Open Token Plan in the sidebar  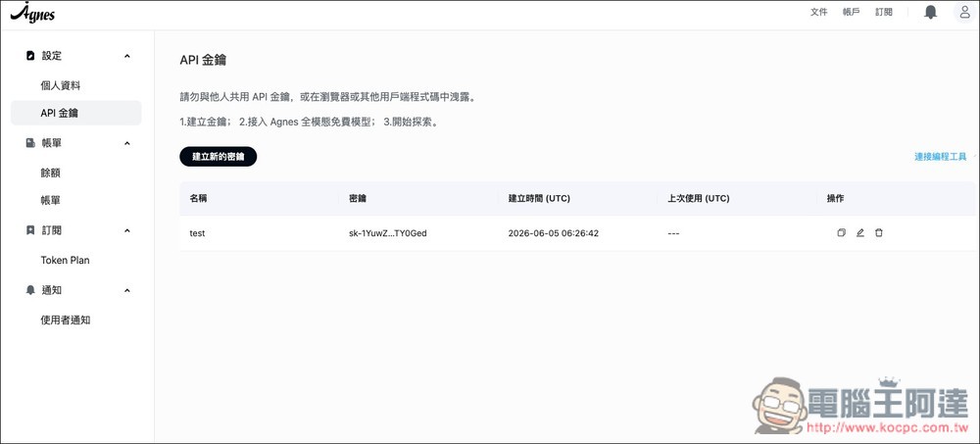pyautogui.click(x=65, y=260)
